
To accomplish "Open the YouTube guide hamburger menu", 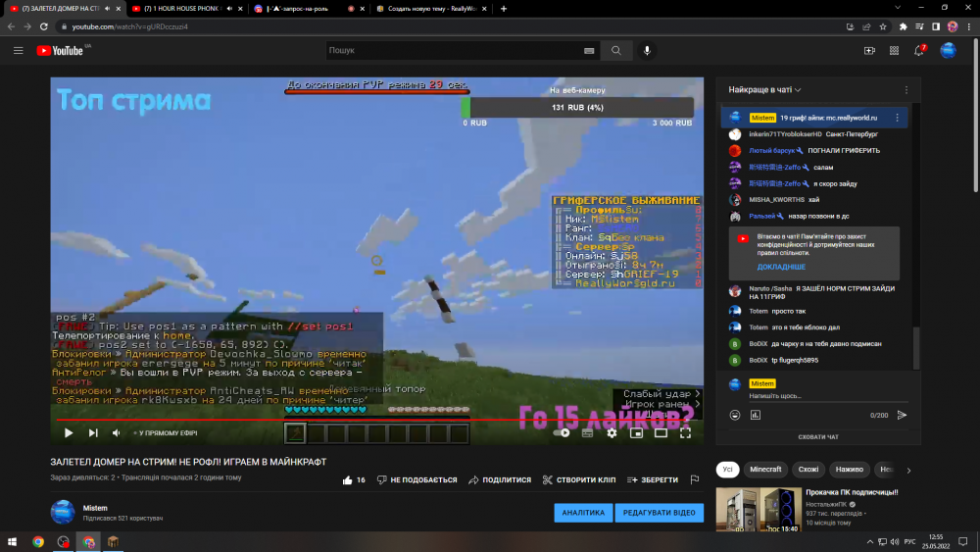I will [x=18, y=51].
